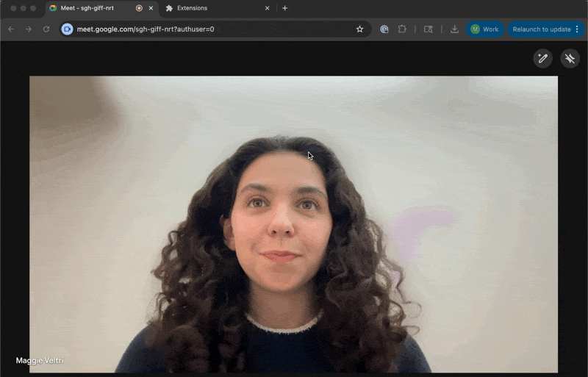588x377 pixels.
Task: Click the recording indicator on Meet tab
Action: (139, 8)
